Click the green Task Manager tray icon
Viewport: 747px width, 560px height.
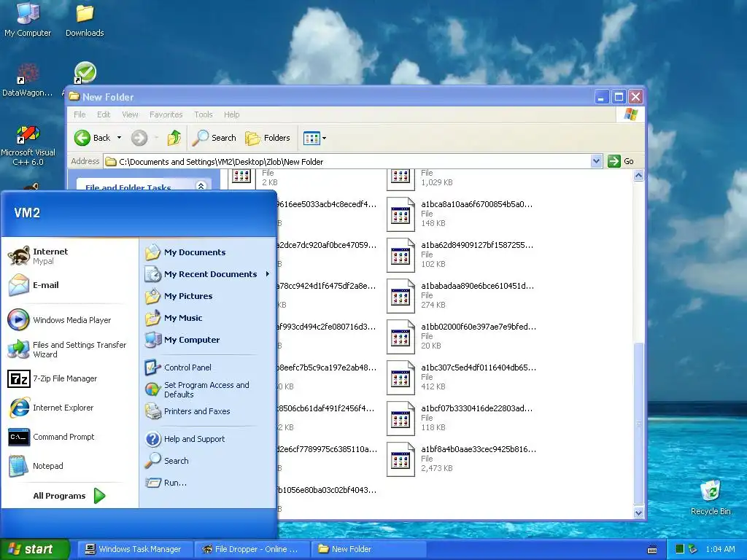pos(680,549)
